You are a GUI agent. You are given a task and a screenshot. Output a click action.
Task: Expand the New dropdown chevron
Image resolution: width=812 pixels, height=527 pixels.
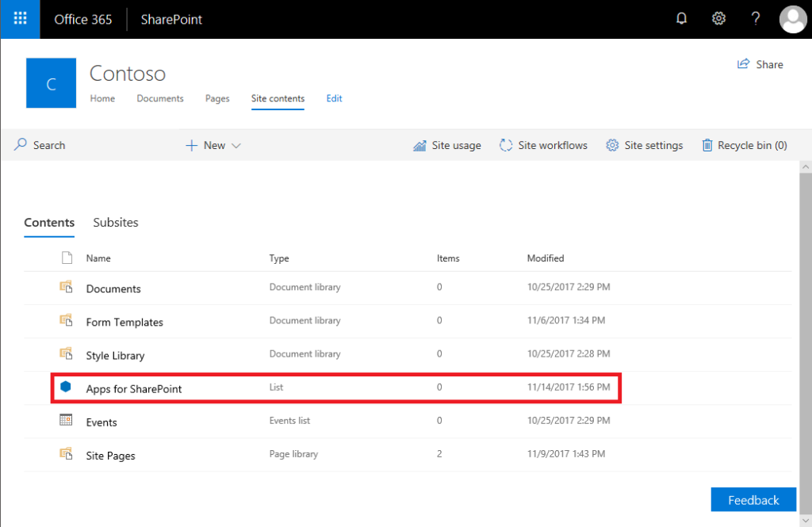click(x=236, y=146)
